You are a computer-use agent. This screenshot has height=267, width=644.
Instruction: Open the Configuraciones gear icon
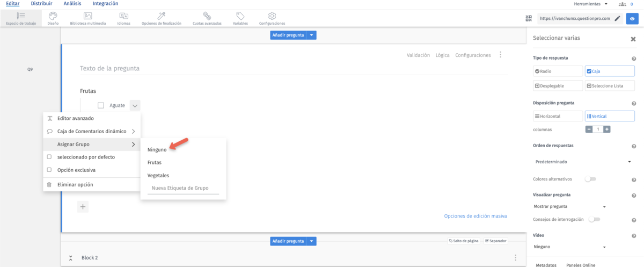coord(272,16)
